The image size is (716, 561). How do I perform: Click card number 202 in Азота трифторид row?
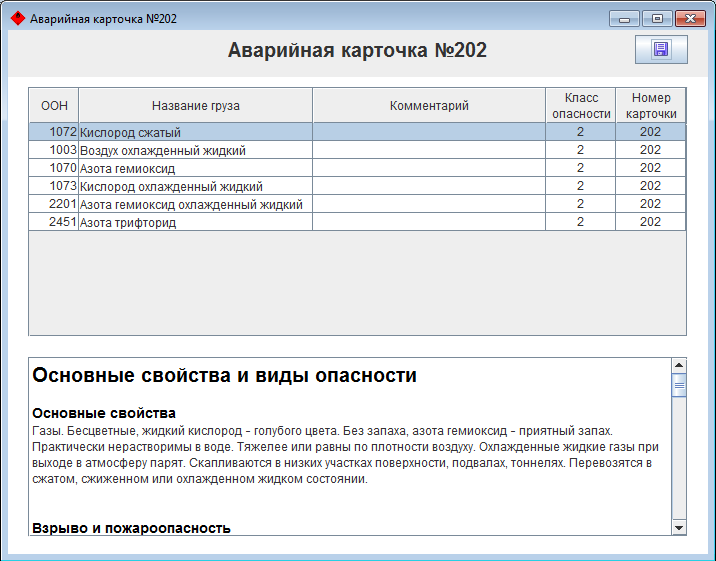click(x=651, y=222)
